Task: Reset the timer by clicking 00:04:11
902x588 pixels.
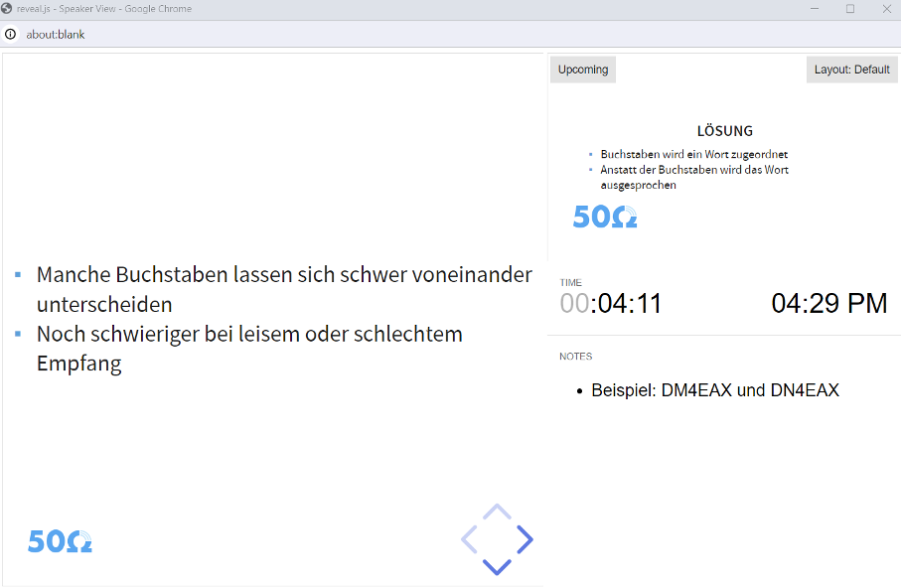Action: 609,303
